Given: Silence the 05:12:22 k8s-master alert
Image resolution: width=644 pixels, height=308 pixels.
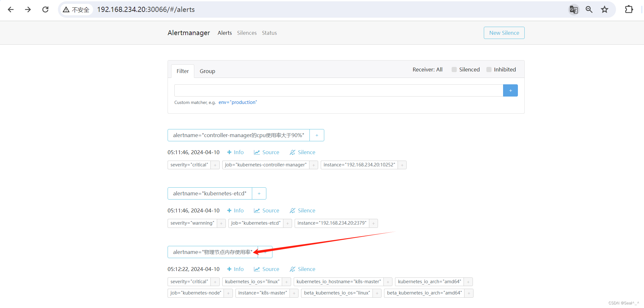Looking at the screenshot, I should point(302,269).
